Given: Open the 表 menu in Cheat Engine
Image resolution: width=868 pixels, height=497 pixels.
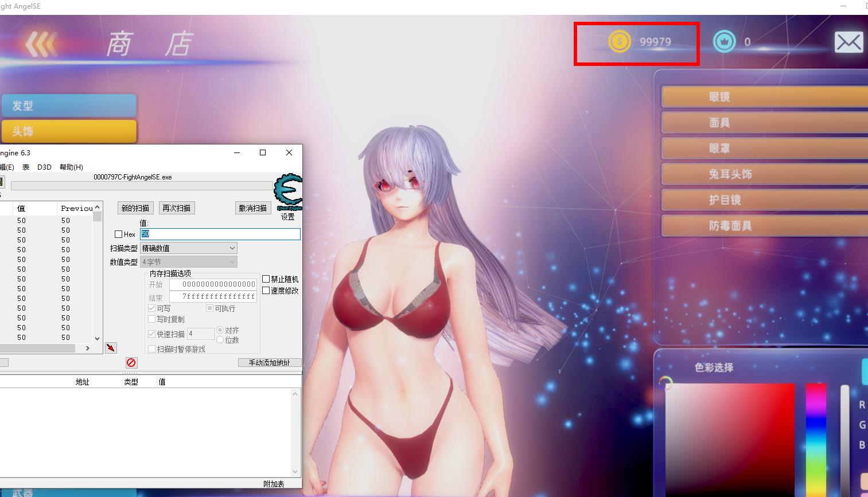Looking at the screenshot, I should click(x=26, y=167).
